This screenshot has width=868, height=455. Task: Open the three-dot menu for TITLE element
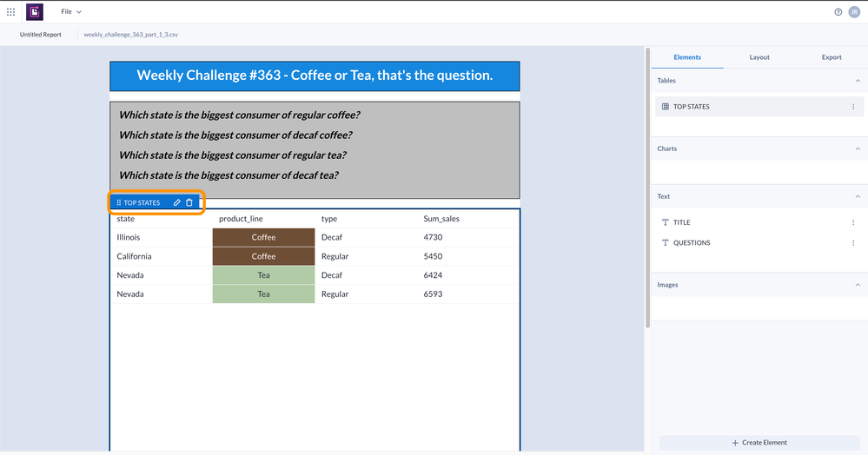pos(853,222)
